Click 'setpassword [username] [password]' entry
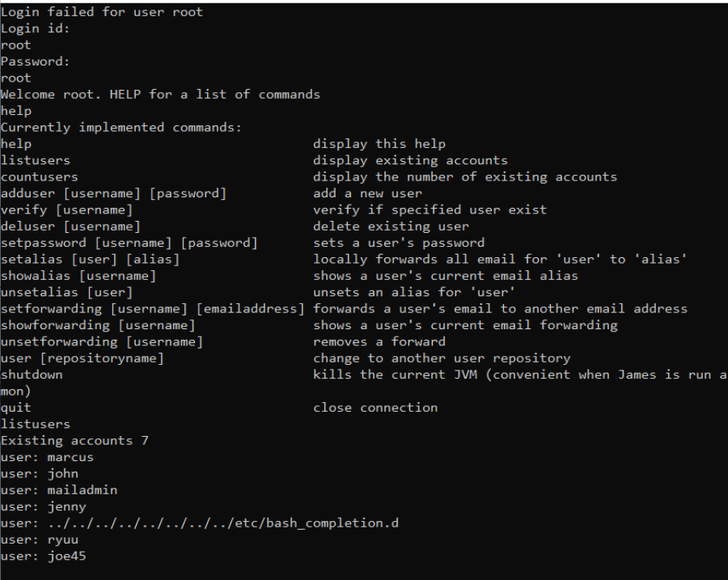728x580 pixels. [129, 243]
